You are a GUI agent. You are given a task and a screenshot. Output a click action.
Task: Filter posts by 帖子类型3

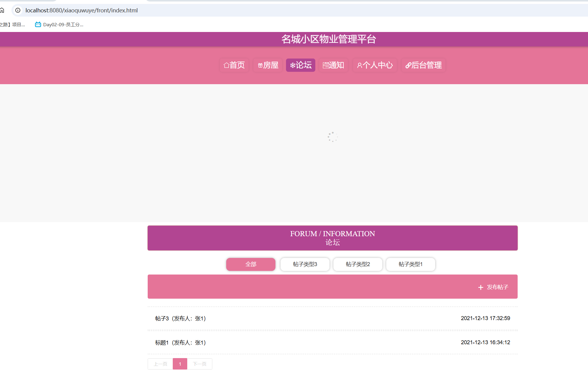point(305,264)
